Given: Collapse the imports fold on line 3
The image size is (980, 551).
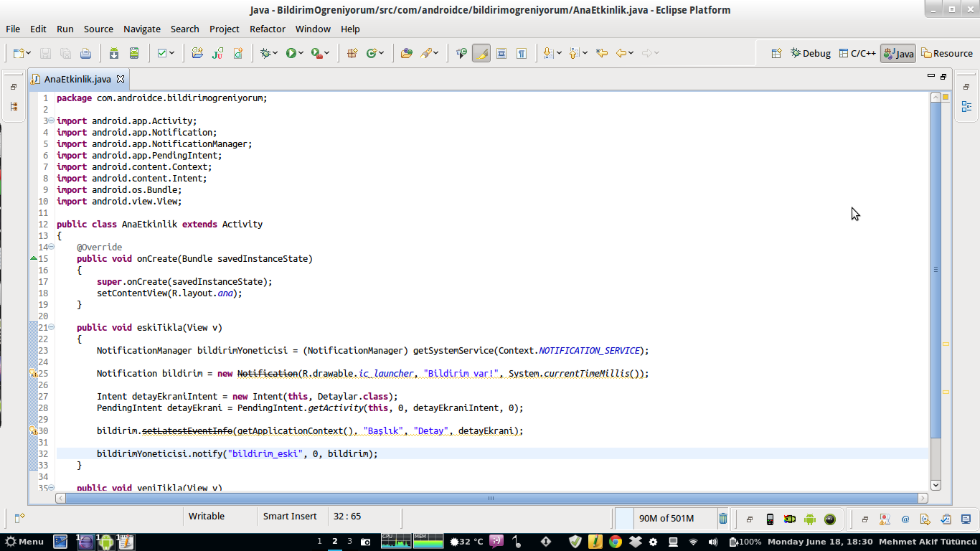Looking at the screenshot, I should 51,121.
